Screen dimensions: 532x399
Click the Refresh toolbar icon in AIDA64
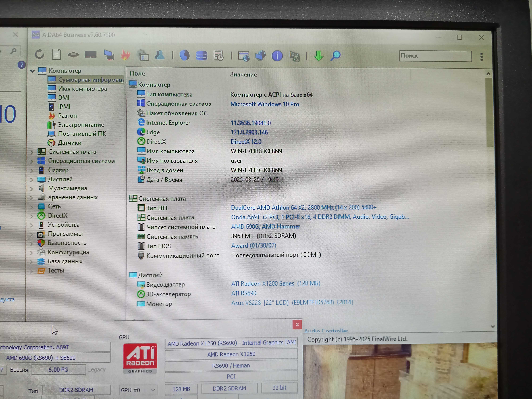pos(40,54)
